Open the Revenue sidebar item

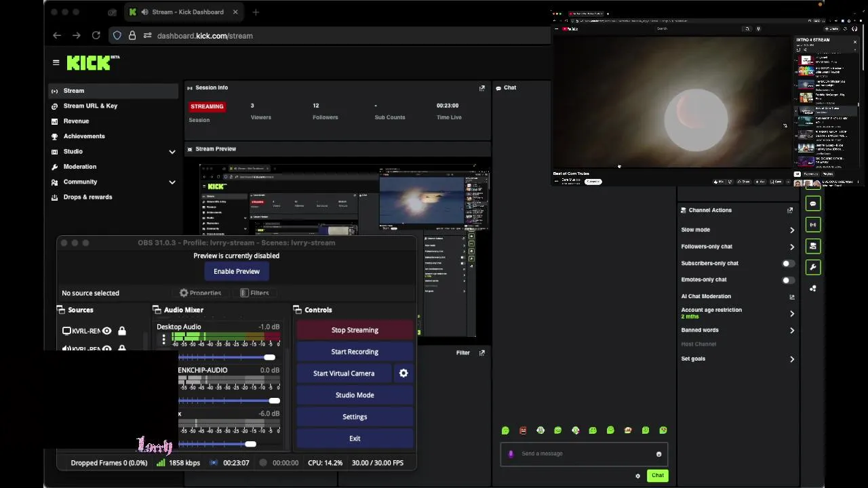pyautogui.click(x=113, y=121)
